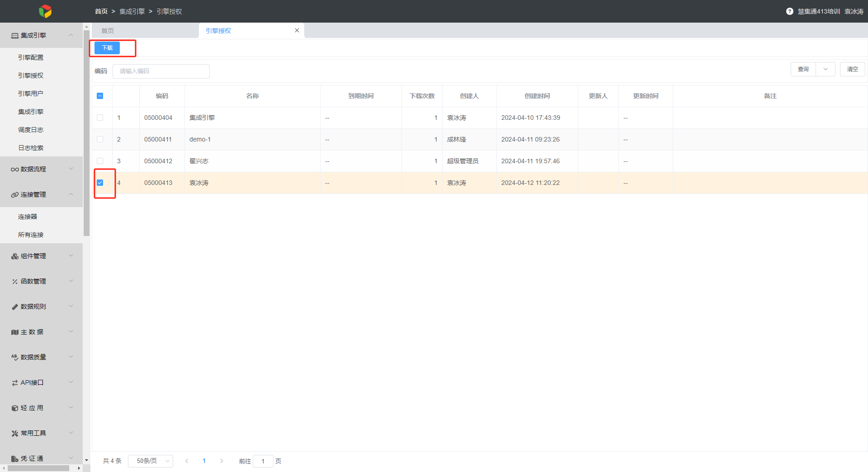Click the 清空 button
The width and height of the screenshot is (868, 472).
(853, 69)
